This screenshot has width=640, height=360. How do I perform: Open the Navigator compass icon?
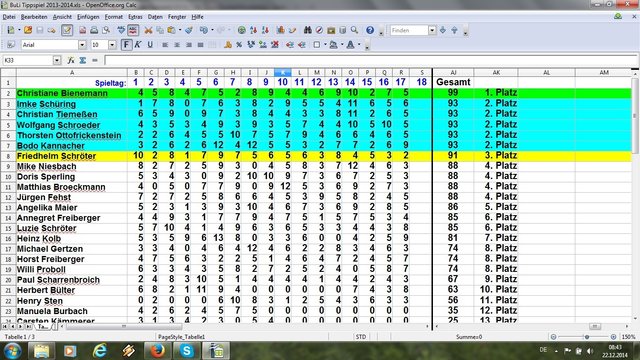319,30
